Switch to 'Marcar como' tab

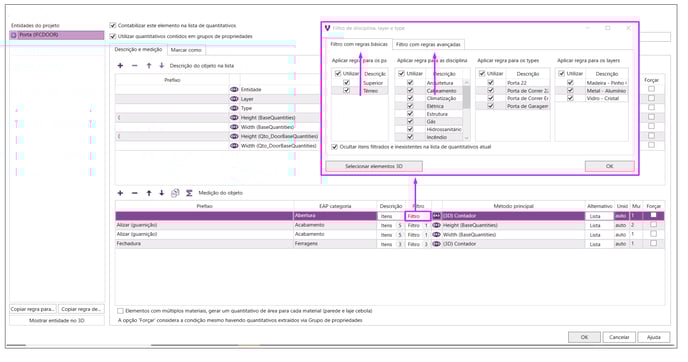point(186,50)
